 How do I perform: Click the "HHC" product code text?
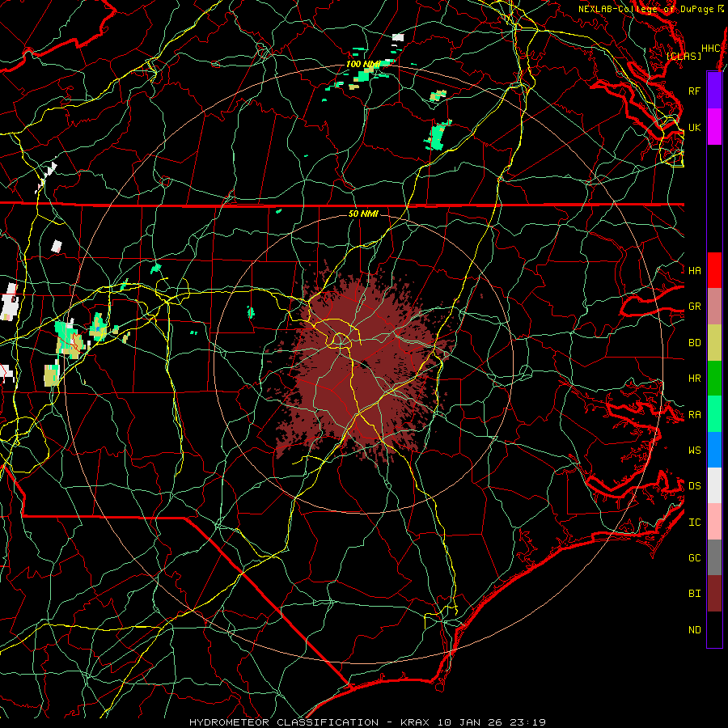click(x=710, y=49)
